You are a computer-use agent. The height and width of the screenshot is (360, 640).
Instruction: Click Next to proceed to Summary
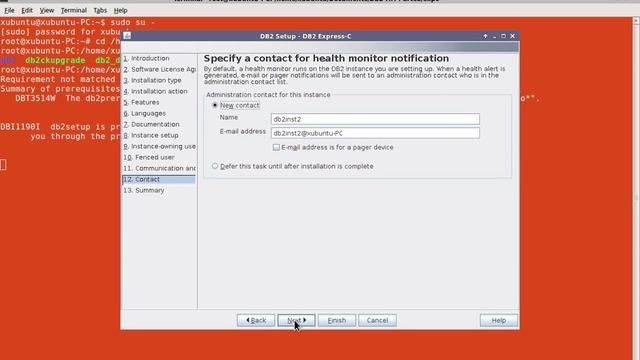[296, 320]
